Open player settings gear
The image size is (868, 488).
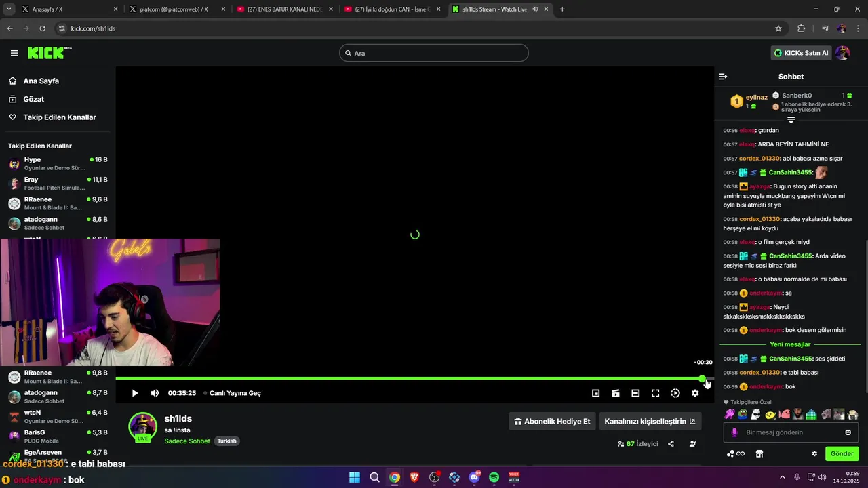[x=695, y=393]
